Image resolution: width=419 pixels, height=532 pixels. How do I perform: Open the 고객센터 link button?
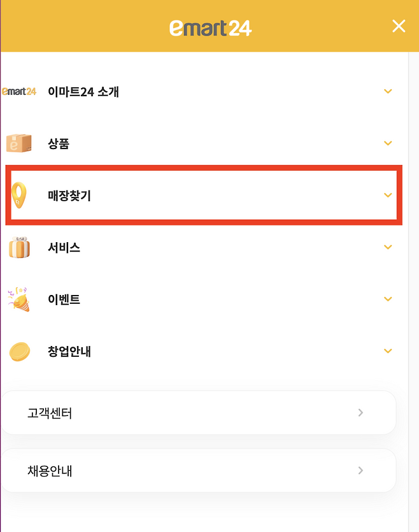click(198, 413)
